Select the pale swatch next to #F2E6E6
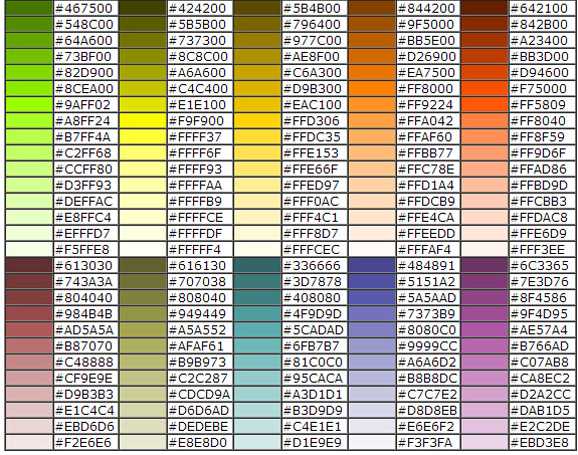 pos(29,442)
